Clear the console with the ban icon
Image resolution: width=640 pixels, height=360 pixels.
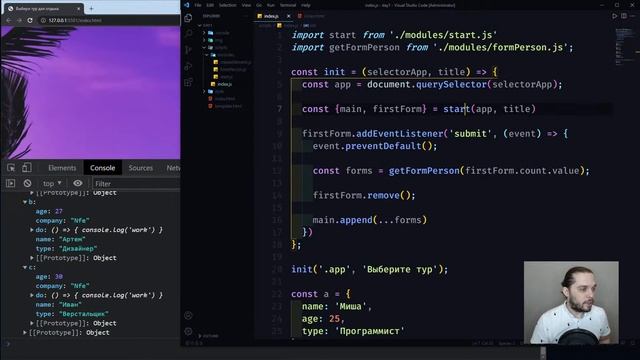click(x=27, y=183)
